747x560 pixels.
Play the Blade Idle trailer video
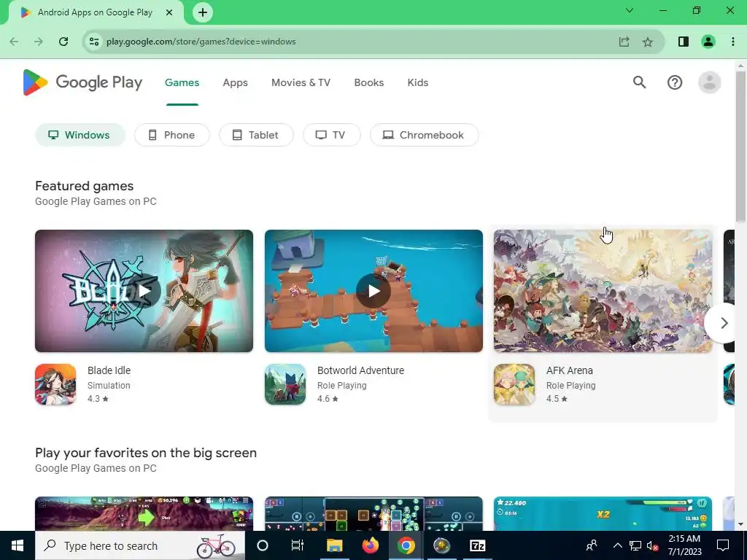144,291
